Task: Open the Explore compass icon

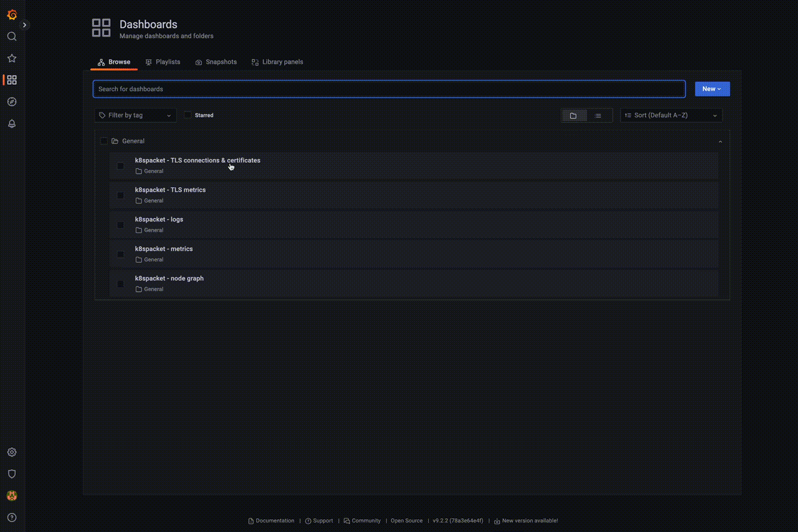Action: (12, 102)
